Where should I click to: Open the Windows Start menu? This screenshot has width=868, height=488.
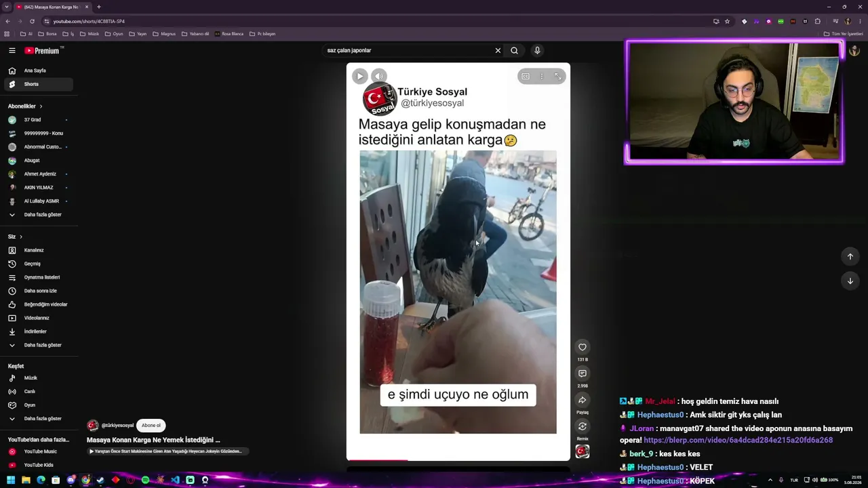11,480
